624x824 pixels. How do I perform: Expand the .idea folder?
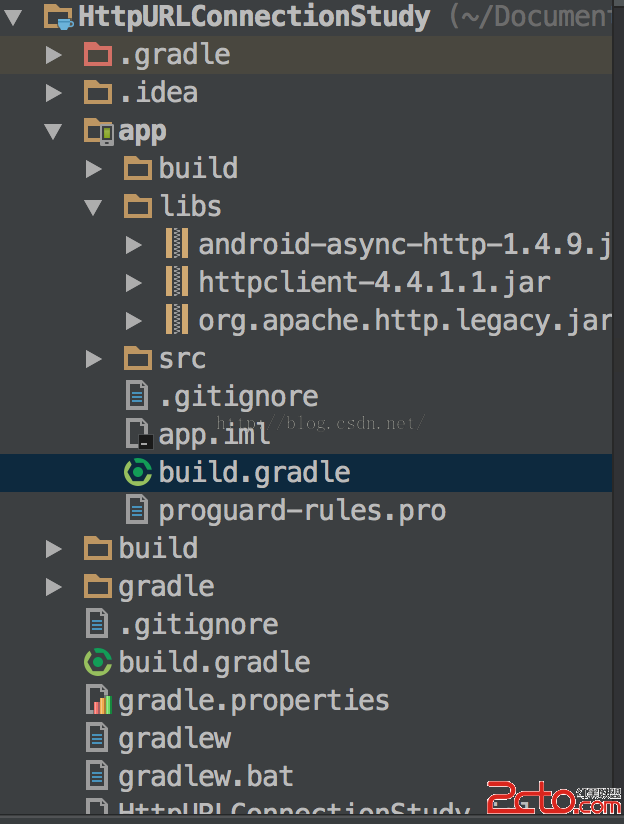[x=54, y=93]
